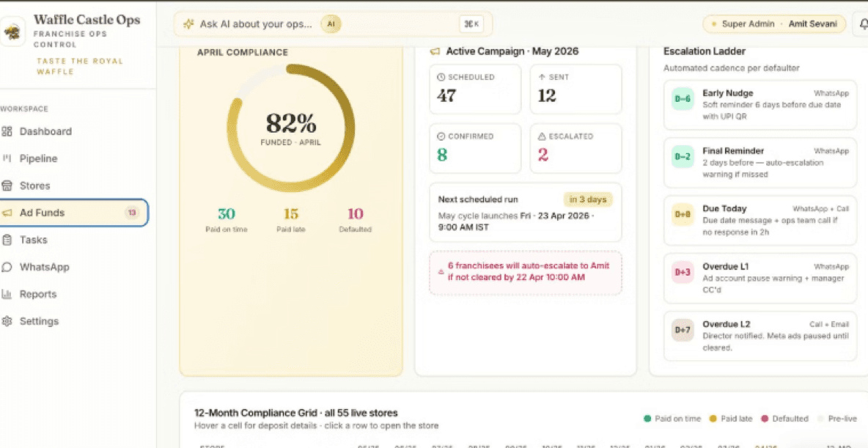Click the 'Early Nudge' ladder step

click(x=760, y=105)
